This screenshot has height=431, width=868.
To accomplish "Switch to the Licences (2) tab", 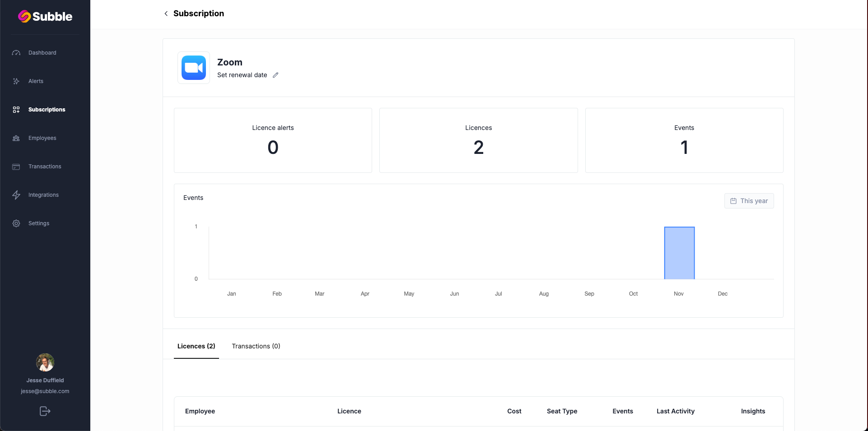I will tap(196, 346).
